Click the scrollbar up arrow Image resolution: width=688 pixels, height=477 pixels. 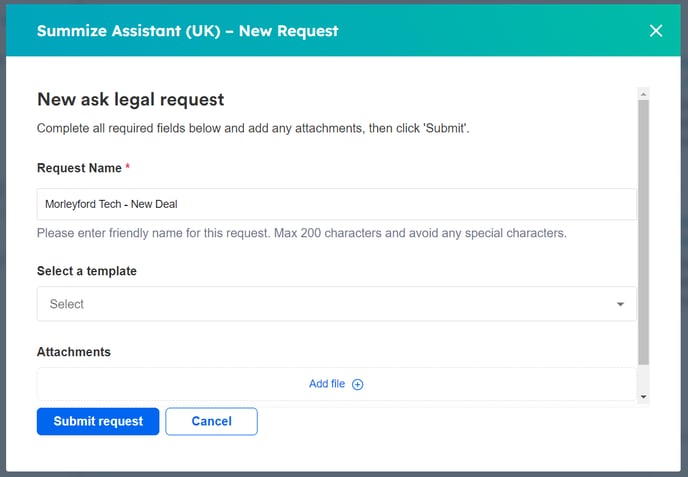click(x=644, y=92)
